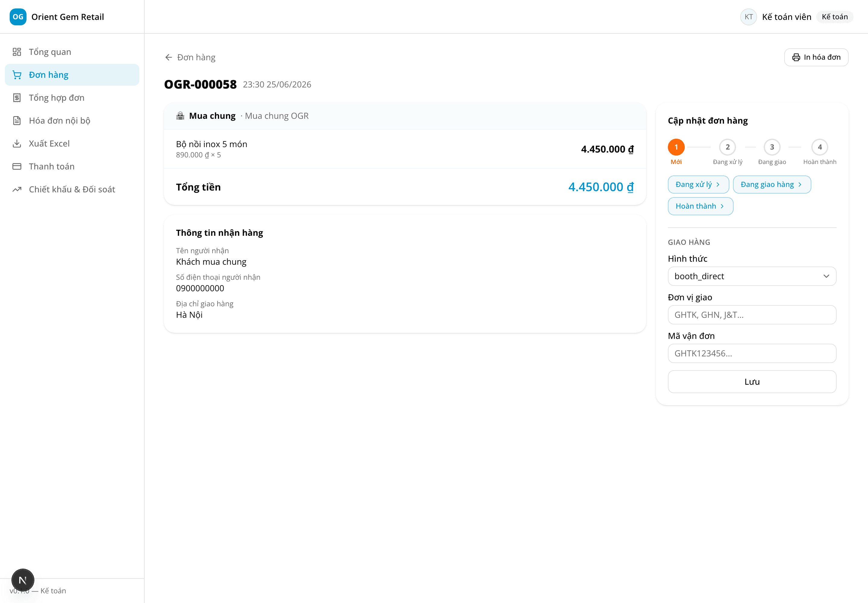
Task: Focus the Mã vận đơn input field
Action: coord(752,353)
